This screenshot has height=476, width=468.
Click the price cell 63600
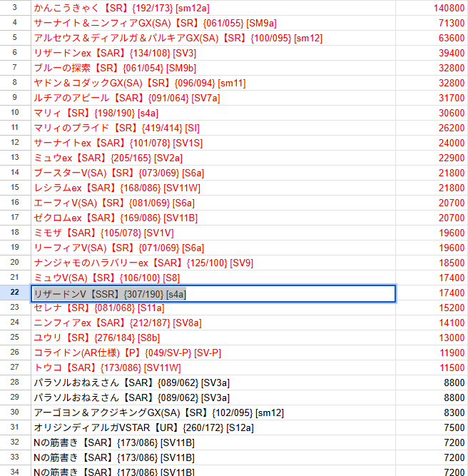[x=432, y=38]
